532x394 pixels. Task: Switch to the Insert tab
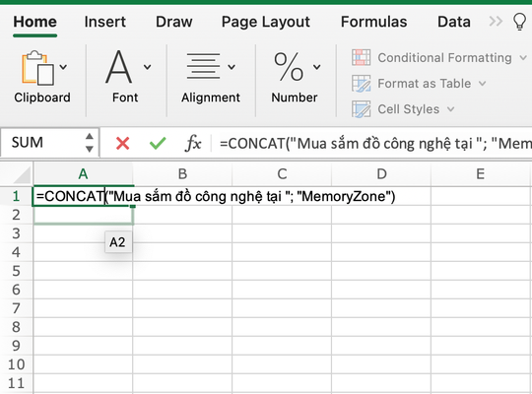tap(104, 22)
